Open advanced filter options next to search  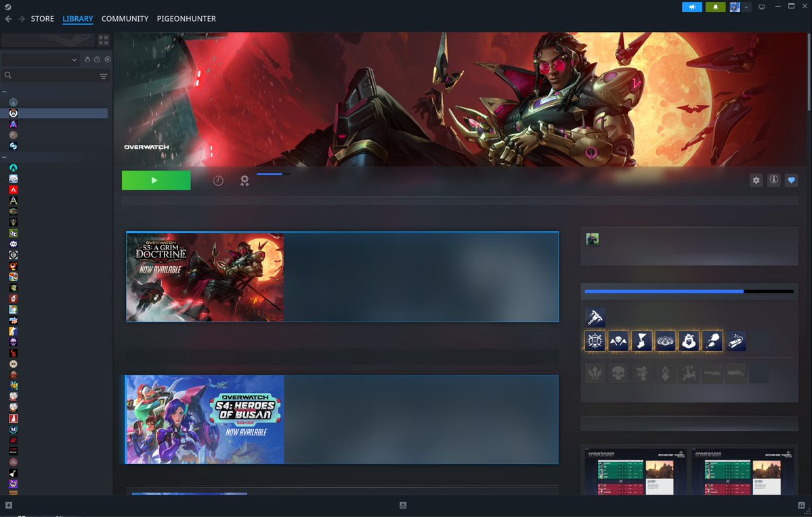pos(104,76)
